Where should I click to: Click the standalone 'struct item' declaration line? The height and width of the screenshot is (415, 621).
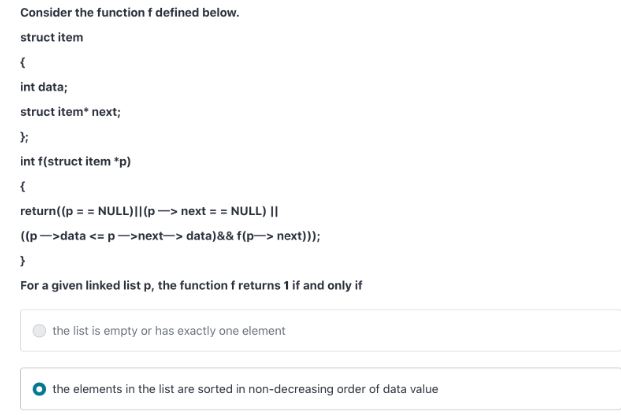51,37
